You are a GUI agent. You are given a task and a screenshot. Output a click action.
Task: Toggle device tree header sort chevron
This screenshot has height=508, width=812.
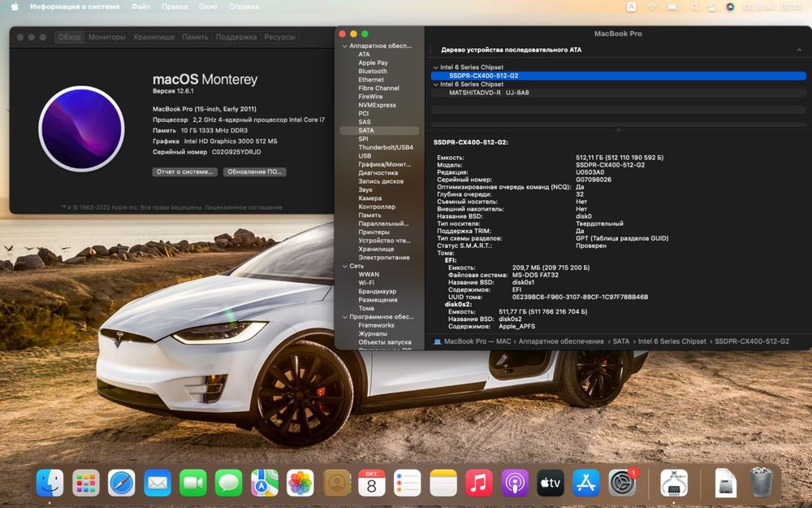[799, 50]
